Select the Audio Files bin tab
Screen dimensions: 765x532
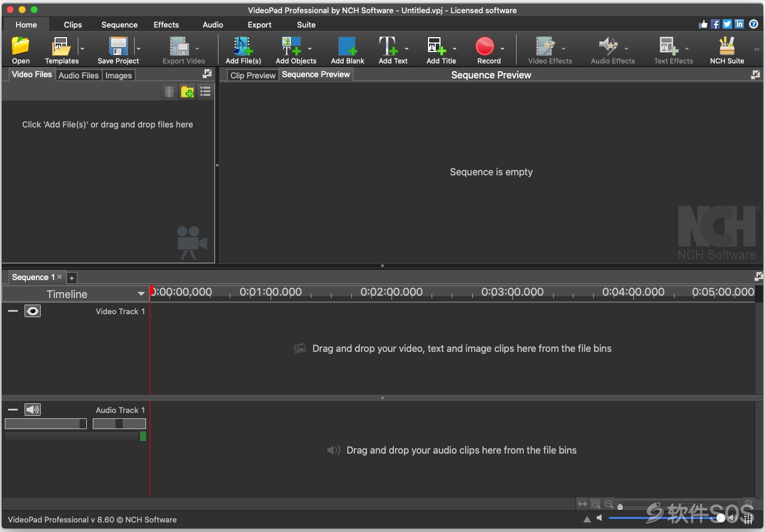point(78,75)
